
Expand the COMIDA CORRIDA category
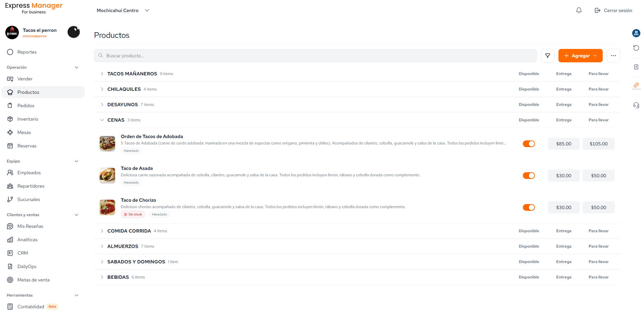pyautogui.click(x=102, y=231)
